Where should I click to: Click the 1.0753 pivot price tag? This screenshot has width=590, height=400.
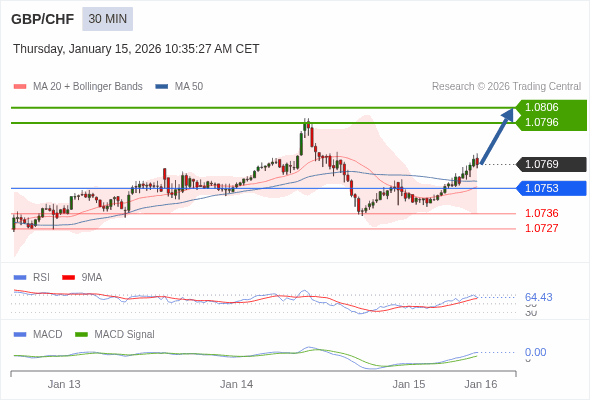[551, 188]
